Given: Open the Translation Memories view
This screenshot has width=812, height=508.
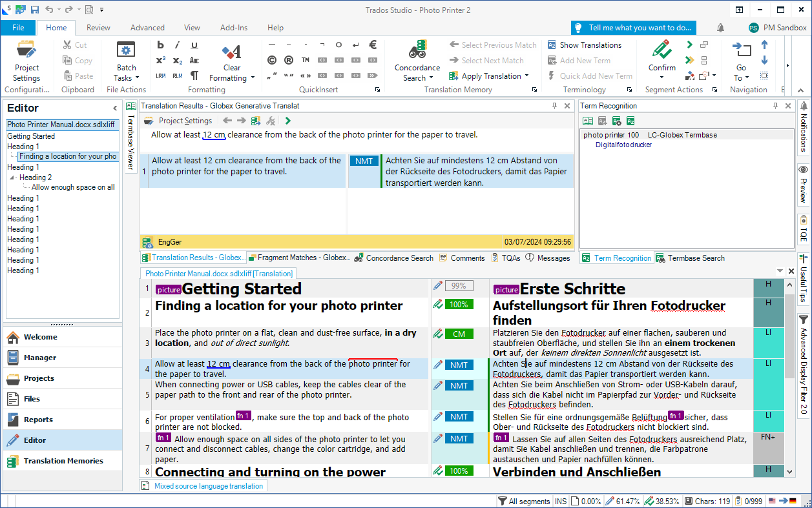Looking at the screenshot, I should pos(63,461).
